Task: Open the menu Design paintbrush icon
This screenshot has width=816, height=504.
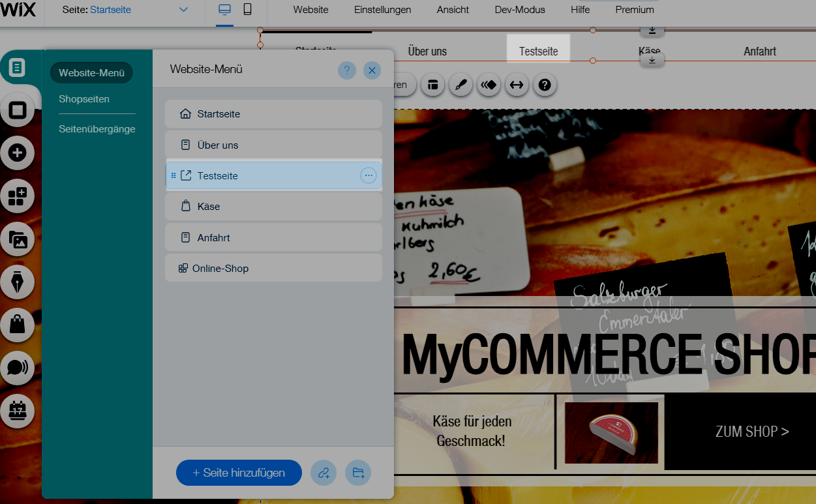Action: point(461,85)
